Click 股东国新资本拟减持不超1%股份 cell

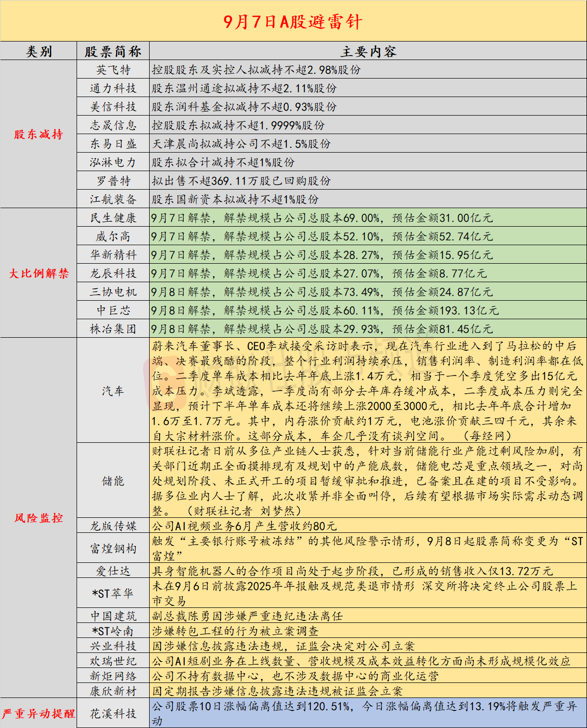coord(368,199)
